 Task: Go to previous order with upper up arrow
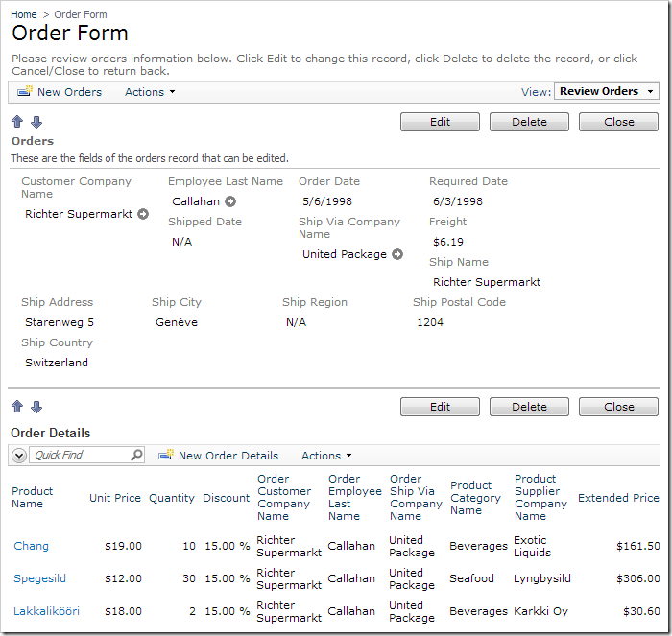tap(17, 122)
